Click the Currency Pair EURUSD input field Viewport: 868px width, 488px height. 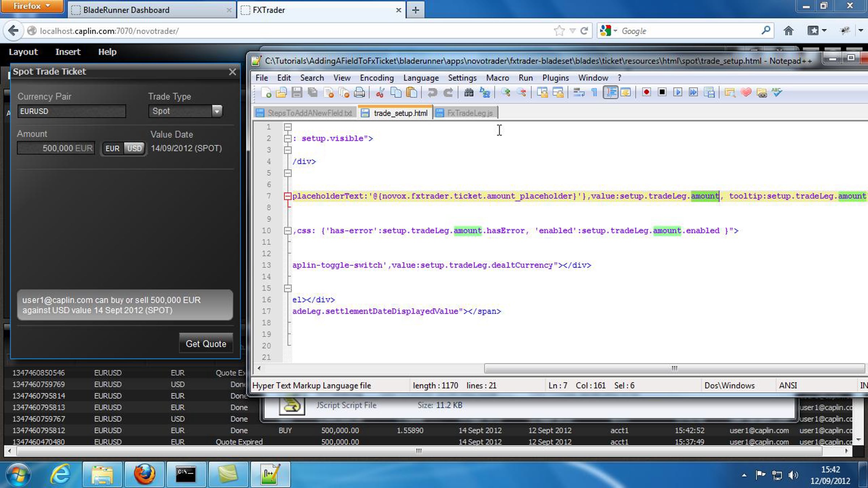coord(72,111)
